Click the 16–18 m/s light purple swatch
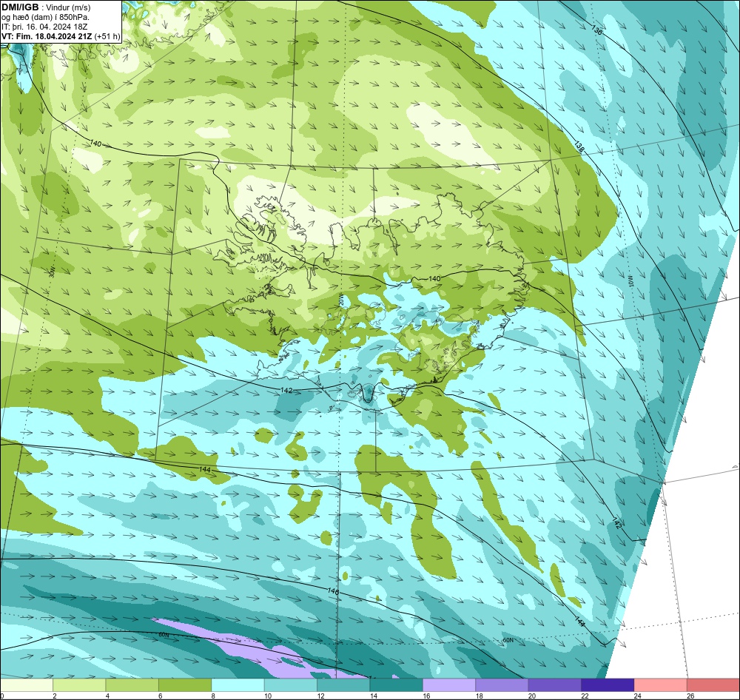Image resolution: width=740 pixels, height=700 pixels. click(449, 684)
